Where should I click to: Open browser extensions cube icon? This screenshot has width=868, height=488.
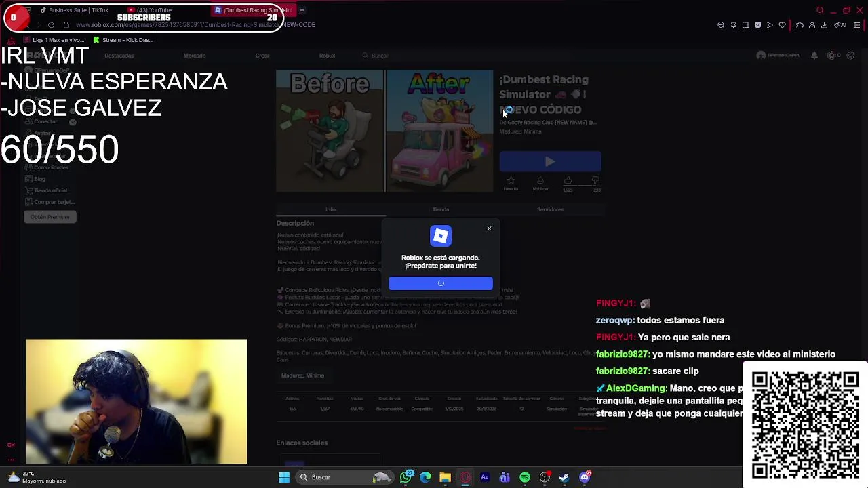[800, 25]
